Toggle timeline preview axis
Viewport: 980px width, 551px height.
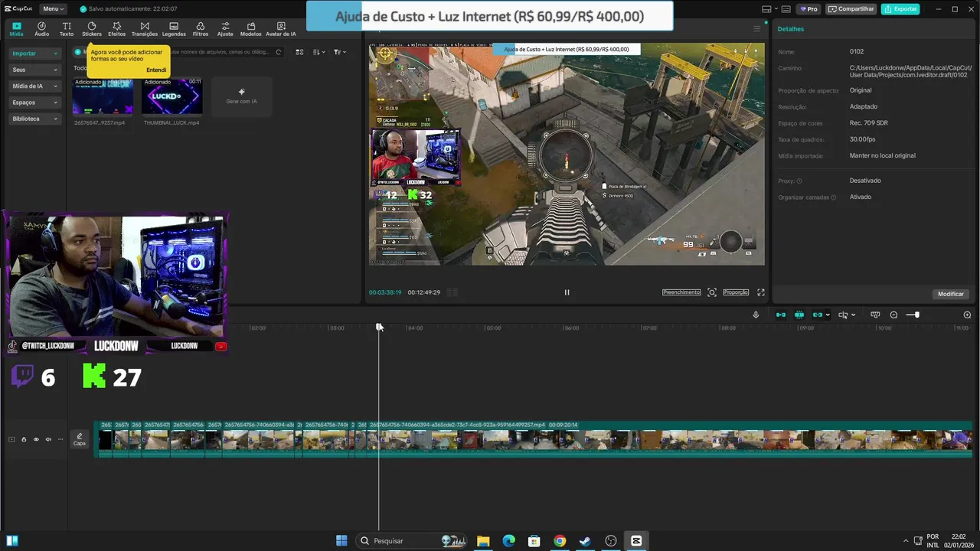coord(875,315)
